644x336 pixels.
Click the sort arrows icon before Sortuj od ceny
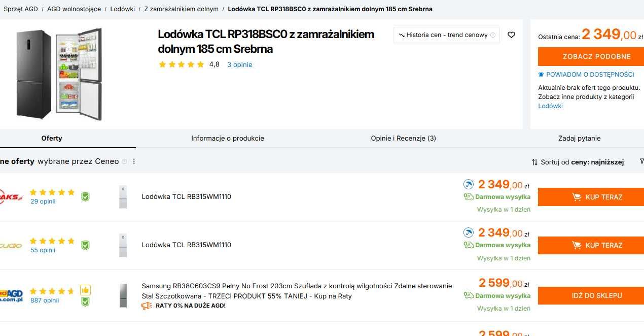click(534, 162)
